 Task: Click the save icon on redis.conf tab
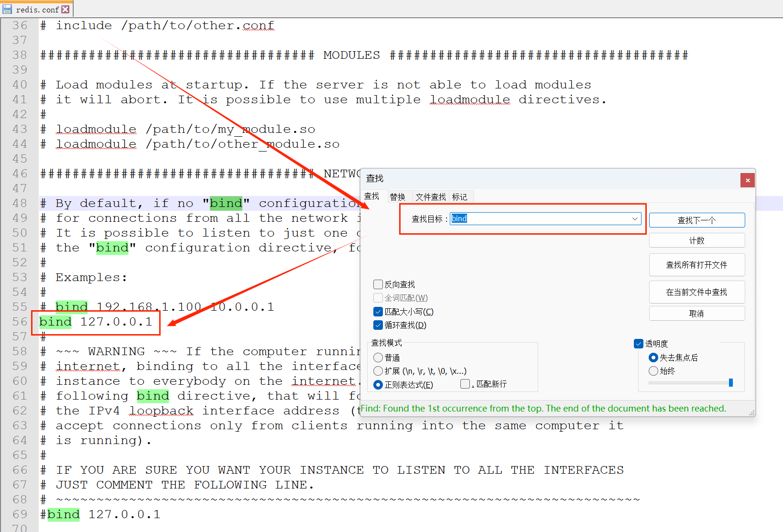pyautogui.click(x=7, y=9)
